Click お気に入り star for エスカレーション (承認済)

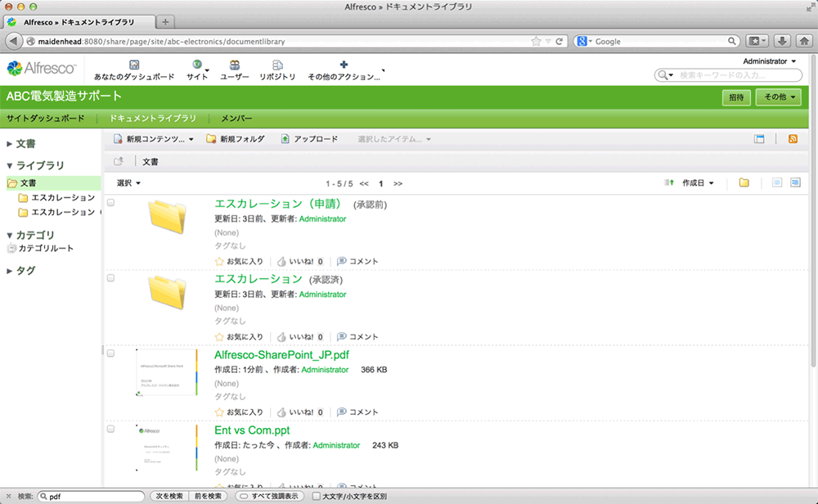click(219, 337)
